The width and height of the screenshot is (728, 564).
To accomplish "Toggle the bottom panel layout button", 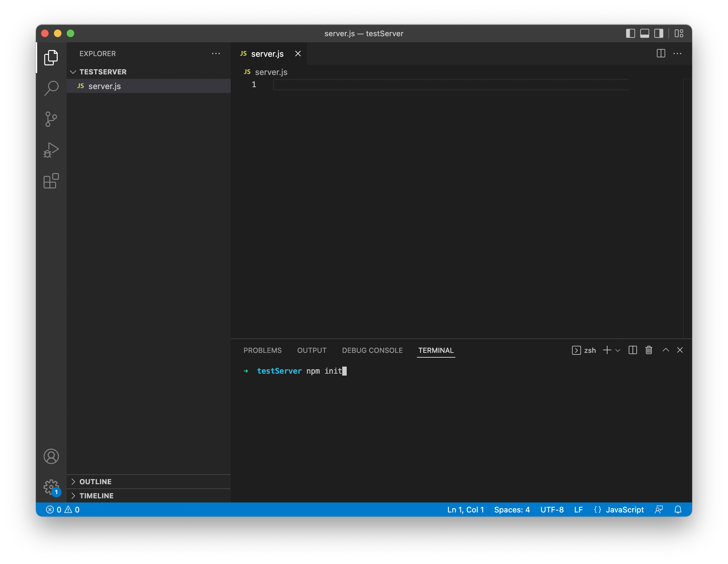I will [644, 33].
